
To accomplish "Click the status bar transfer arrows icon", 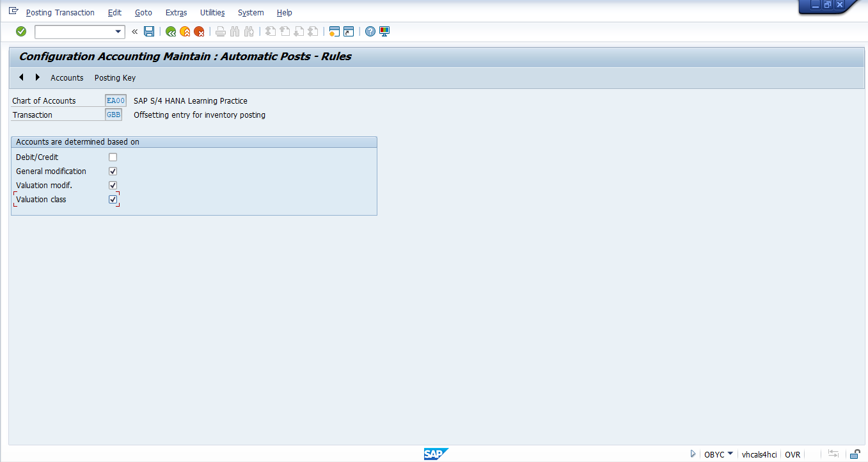I will pyautogui.click(x=833, y=454).
